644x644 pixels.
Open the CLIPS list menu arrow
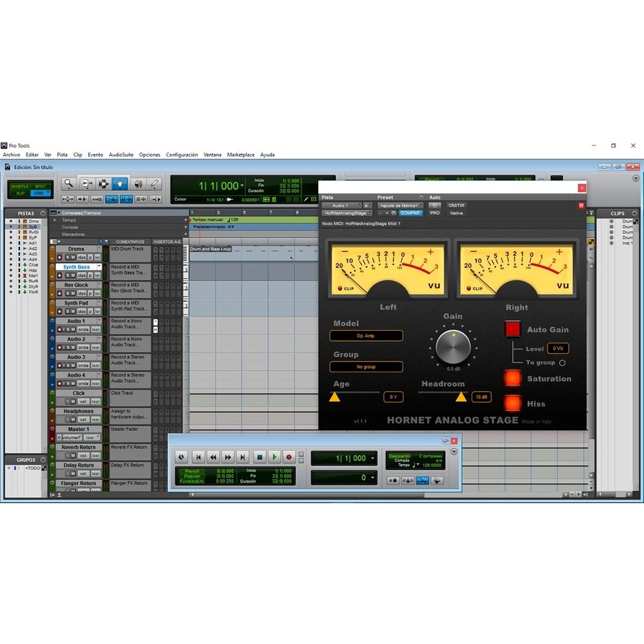coord(635,213)
